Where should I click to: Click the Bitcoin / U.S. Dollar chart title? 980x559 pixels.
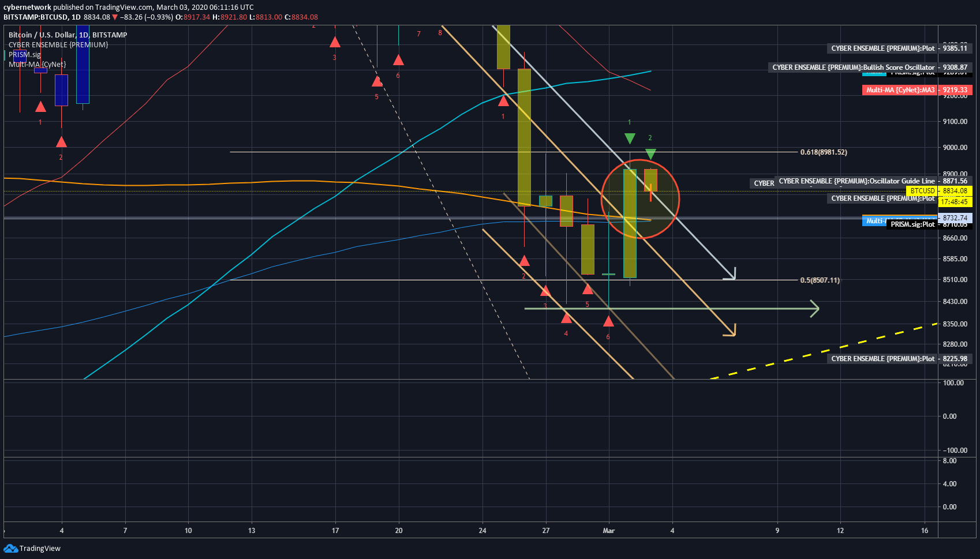(68, 35)
